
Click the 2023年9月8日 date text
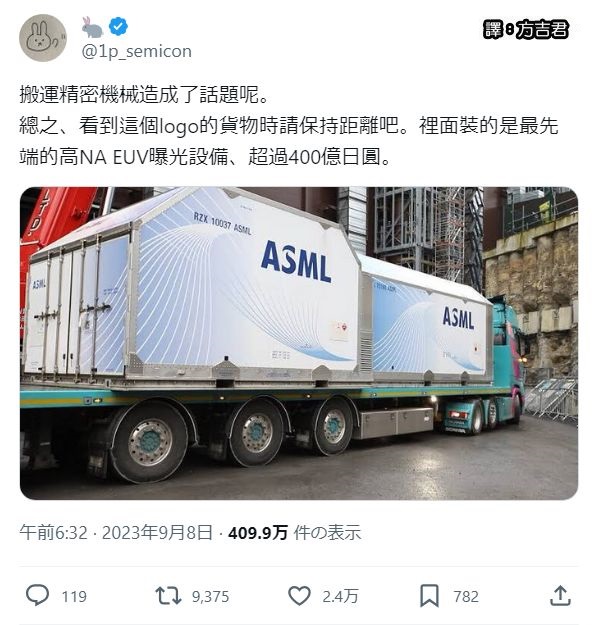point(157,533)
